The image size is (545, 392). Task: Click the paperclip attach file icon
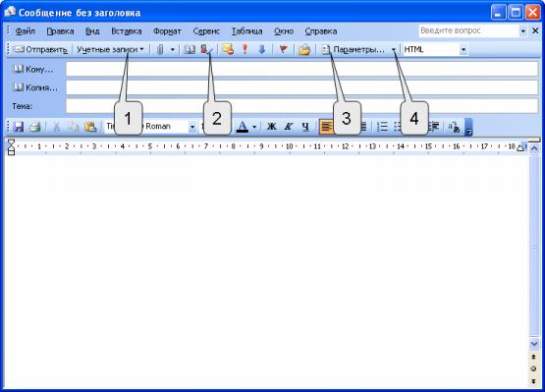coord(160,50)
